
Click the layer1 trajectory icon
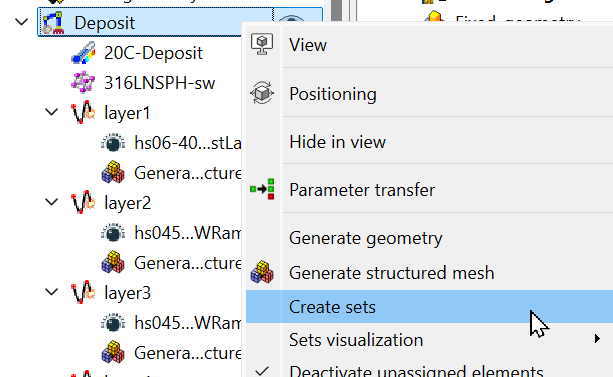coord(83,113)
